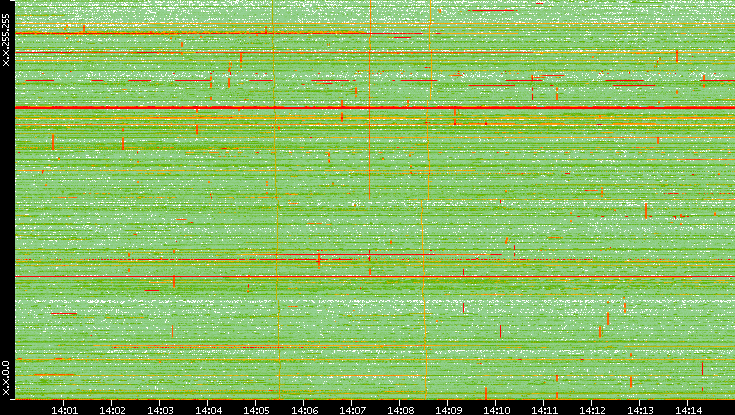Click the 14:10 time axis label
Image resolution: width=735 pixels, height=415 pixels.
click(496, 410)
